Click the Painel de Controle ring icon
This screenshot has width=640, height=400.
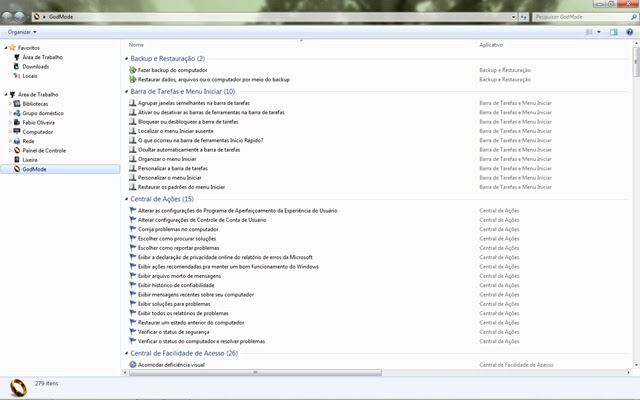pyautogui.click(x=17, y=150)
